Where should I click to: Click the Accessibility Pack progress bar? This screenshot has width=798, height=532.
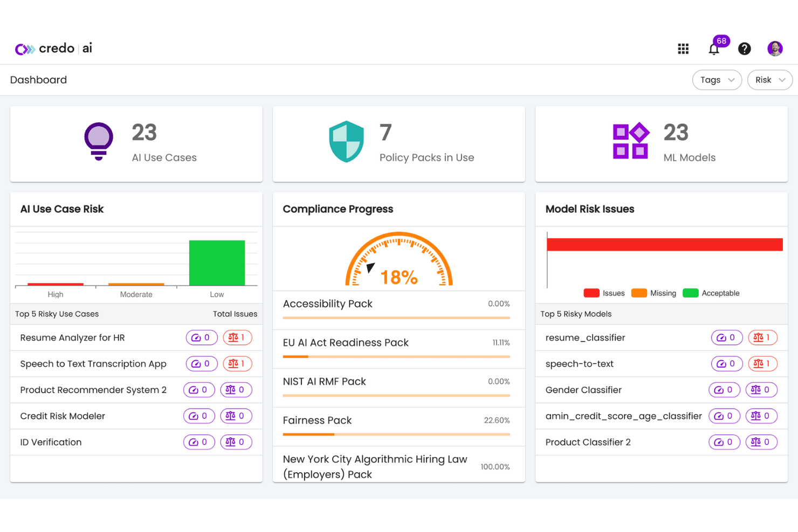pos(396,318)
